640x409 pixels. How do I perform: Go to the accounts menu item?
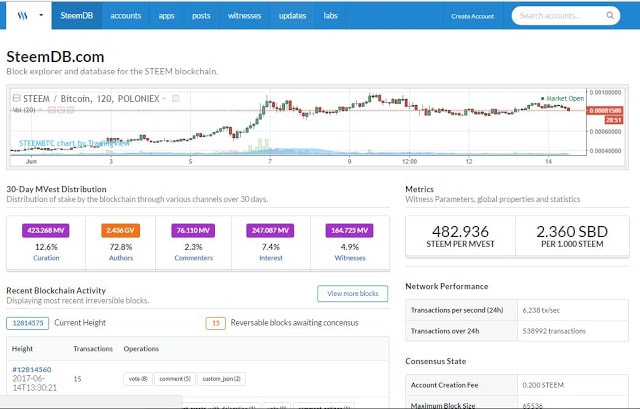126,16
